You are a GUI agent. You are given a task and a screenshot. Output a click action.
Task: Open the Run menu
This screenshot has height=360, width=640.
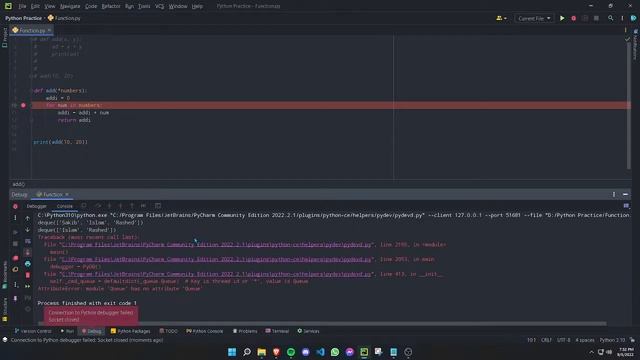(129, 6)
